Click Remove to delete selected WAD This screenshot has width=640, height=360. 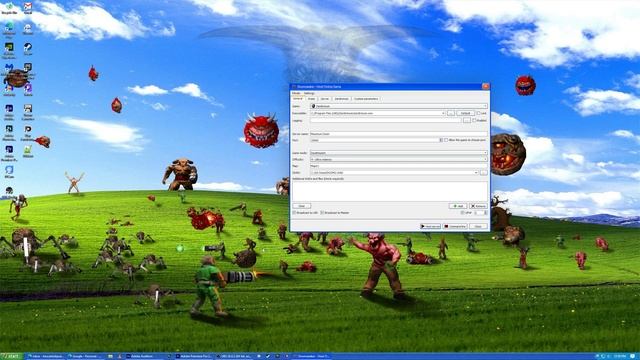[x=478, y=206]
